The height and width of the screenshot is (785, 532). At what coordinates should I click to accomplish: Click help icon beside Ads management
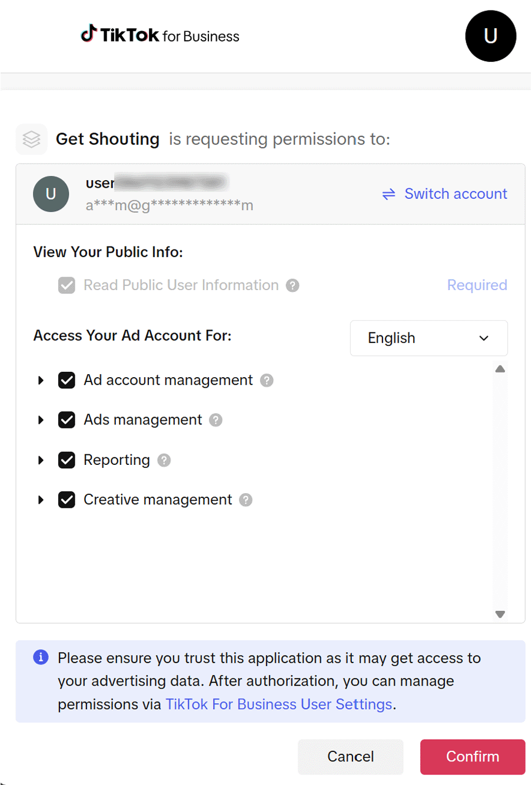pyautogui.click(x=216, y=420)
